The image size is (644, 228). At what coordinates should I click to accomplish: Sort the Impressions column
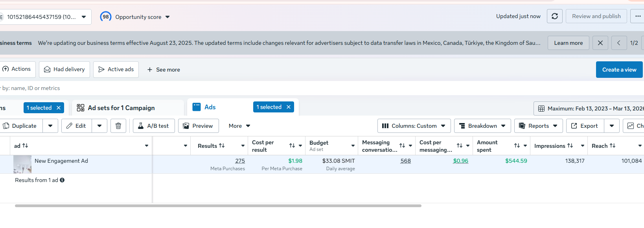570,146
